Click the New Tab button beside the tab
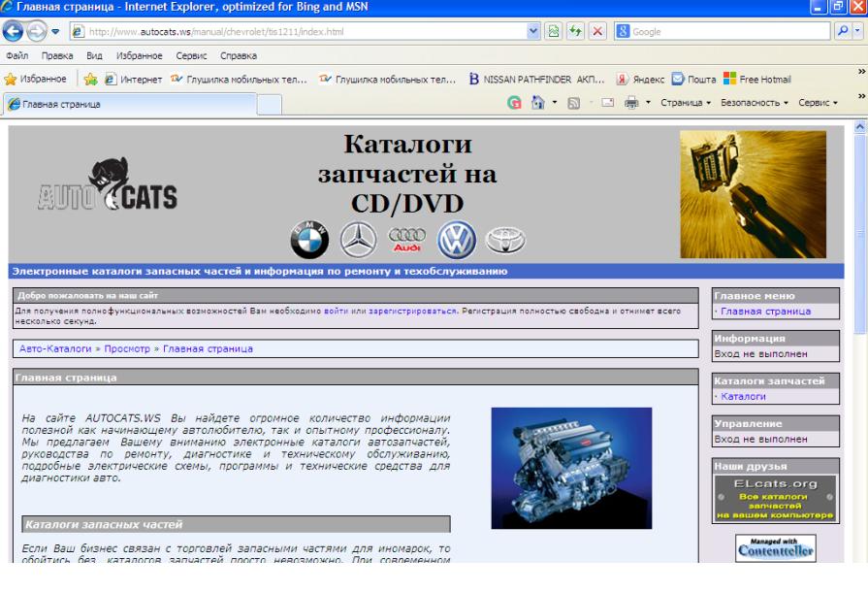Viewport: 868px width, 593px height. pyautogui.click(x=270, y=104)
